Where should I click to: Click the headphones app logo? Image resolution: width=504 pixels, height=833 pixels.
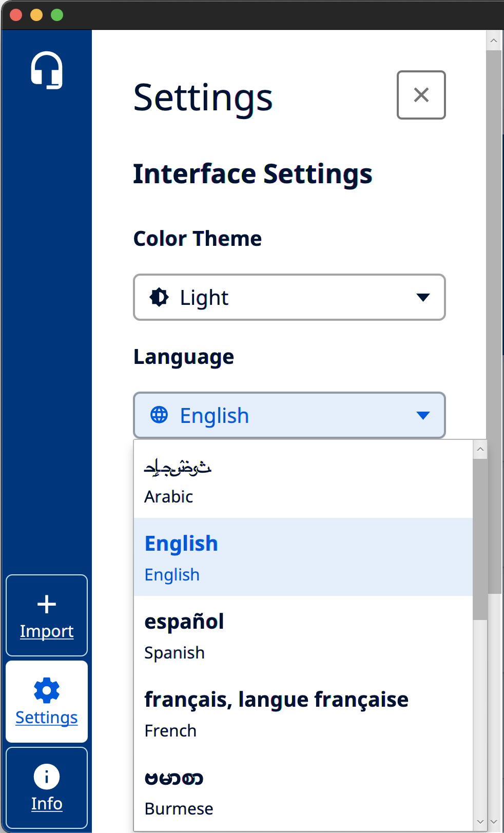click(x=47, y=70)
